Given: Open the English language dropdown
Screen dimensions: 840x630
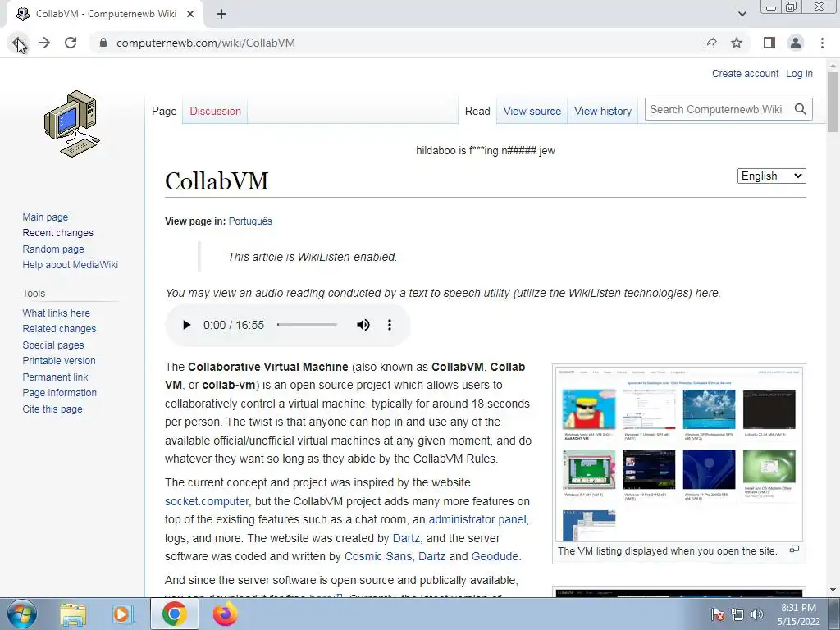Looking at the screenshot, I should (771, 176).
